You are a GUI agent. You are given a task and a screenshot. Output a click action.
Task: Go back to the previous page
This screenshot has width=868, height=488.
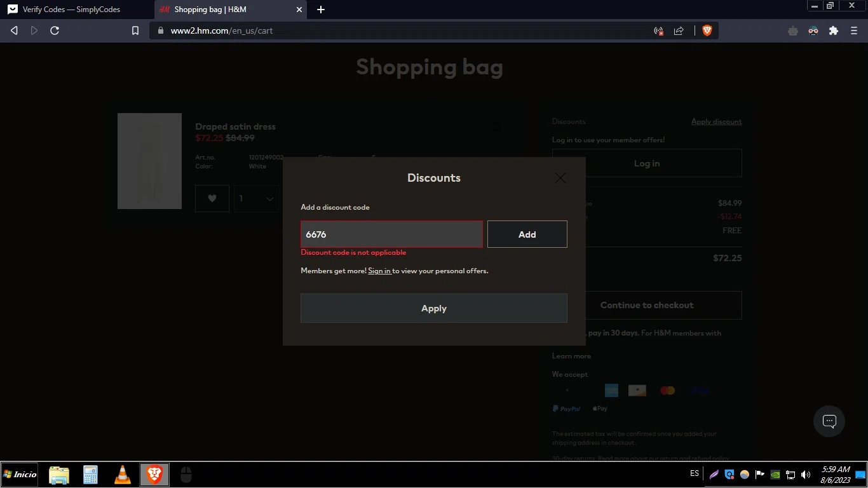(14, 30)
